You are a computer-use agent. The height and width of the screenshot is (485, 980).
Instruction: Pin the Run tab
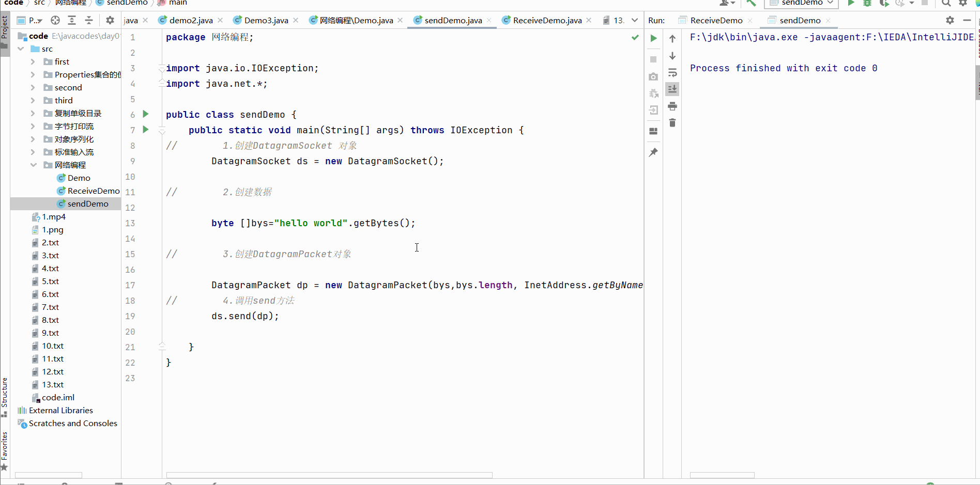653,152
